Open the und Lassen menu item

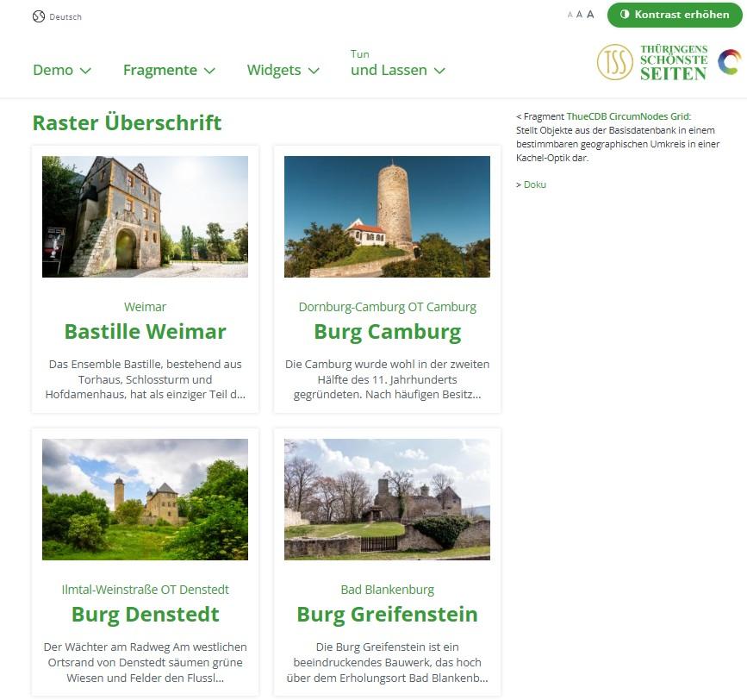(x=389, y=70)
